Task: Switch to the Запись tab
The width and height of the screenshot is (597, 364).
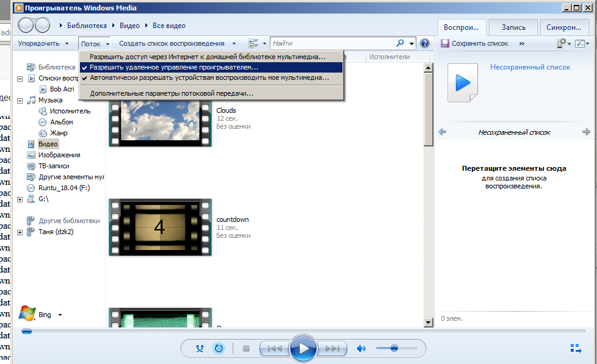Action: [x=513, y=27]
